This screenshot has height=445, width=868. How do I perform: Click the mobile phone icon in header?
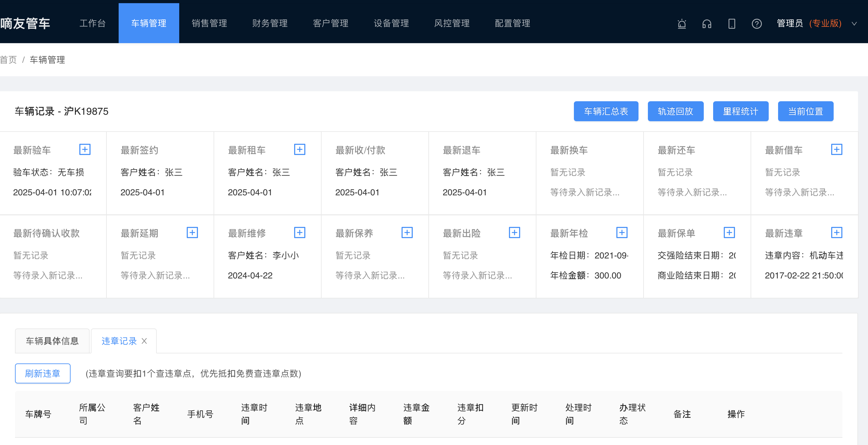[732, 24]
